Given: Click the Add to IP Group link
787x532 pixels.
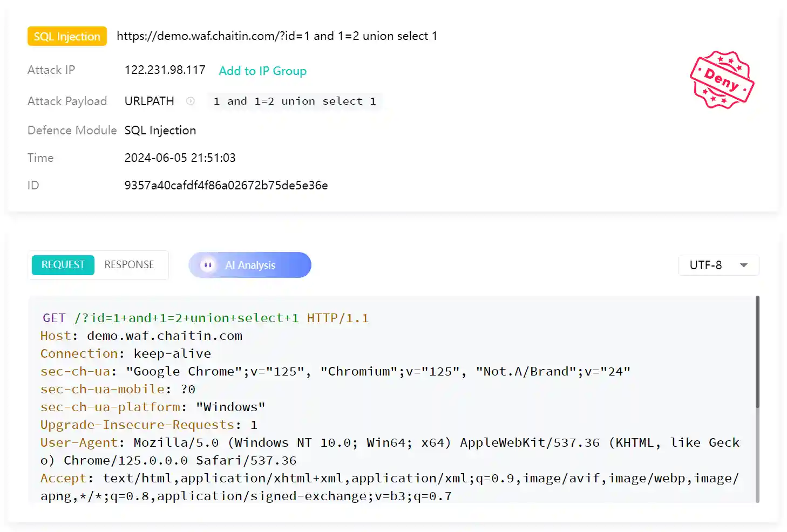Looking at the screenshot, I should (262, 71).
